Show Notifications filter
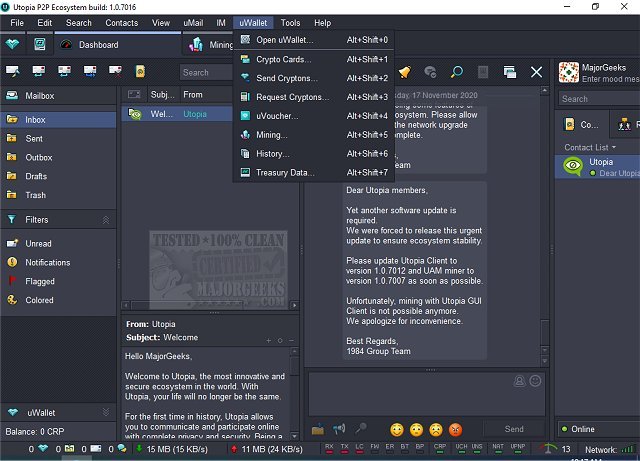 click(58, 262)
